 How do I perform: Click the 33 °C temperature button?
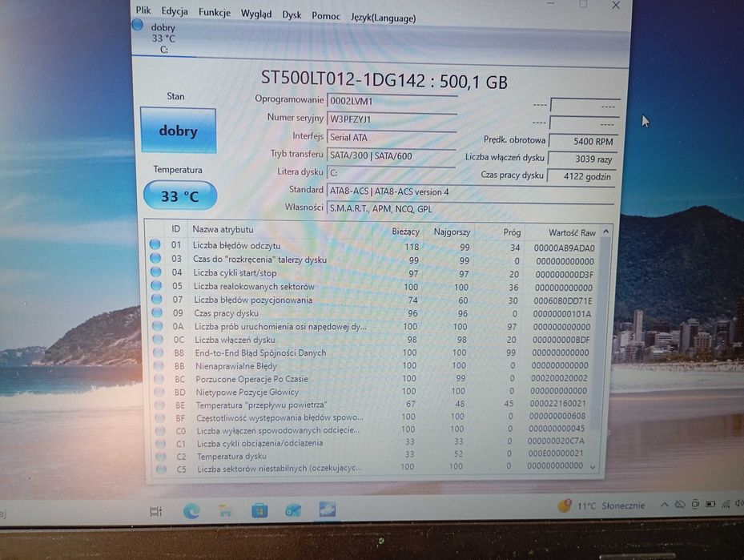(x=180, y=195)
